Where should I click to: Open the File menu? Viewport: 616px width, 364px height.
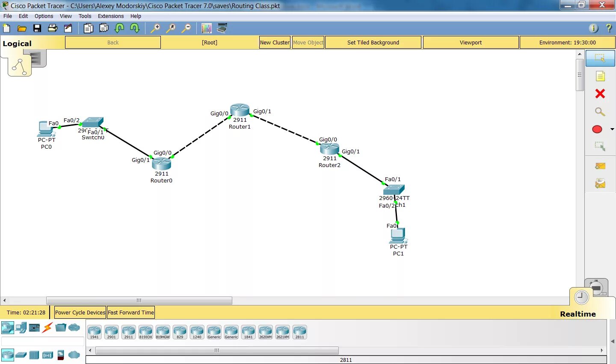8,16
